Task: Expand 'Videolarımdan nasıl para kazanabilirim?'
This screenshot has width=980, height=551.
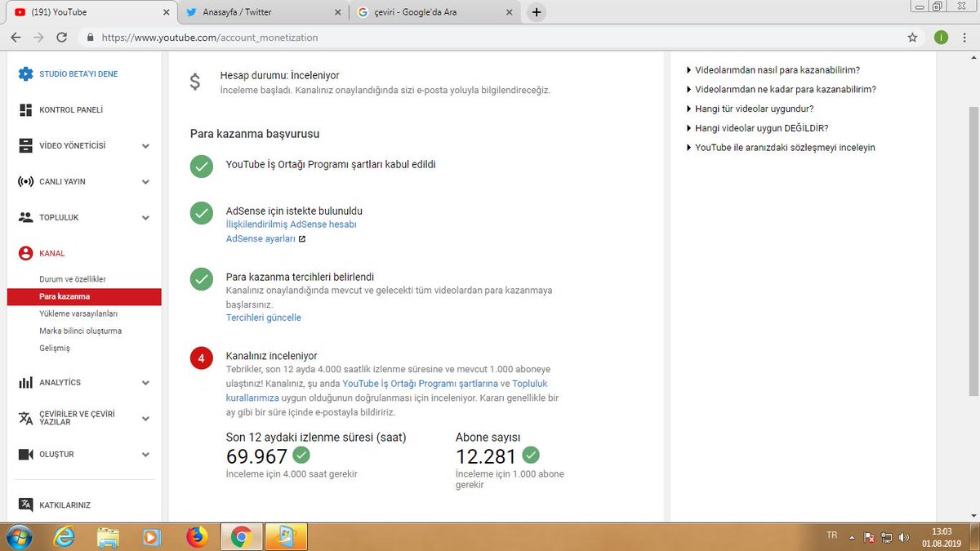Action: (x=773, y=70)
